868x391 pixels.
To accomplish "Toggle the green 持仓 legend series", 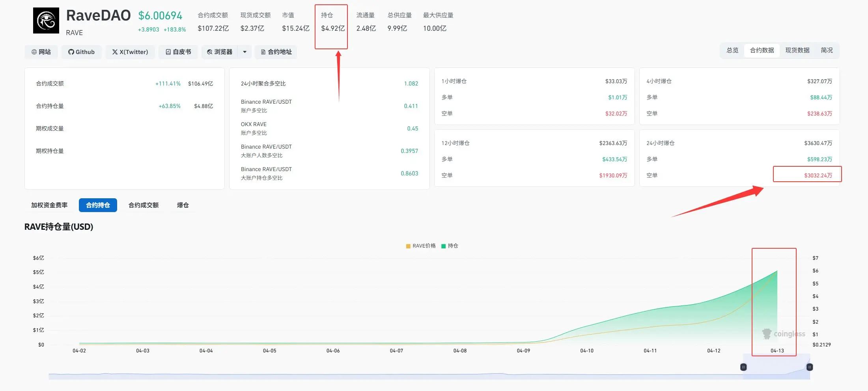I will (450, 246).
